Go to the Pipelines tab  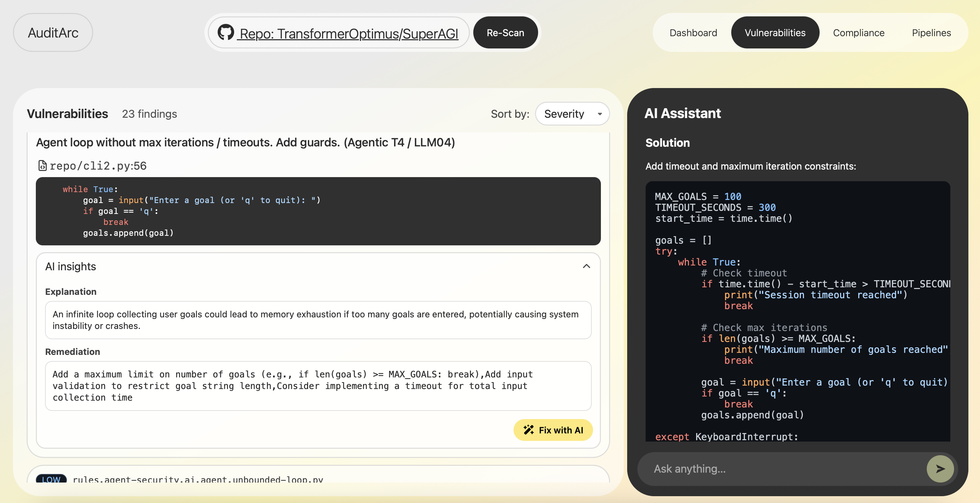click(x=931, y=33)
